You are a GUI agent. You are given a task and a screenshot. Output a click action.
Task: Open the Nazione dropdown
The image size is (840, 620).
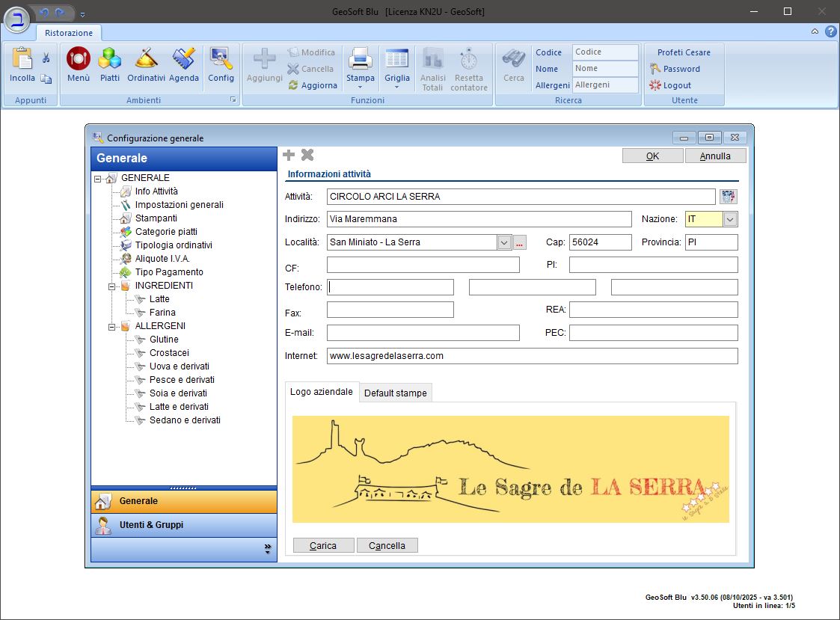click(x=731, y=219)
